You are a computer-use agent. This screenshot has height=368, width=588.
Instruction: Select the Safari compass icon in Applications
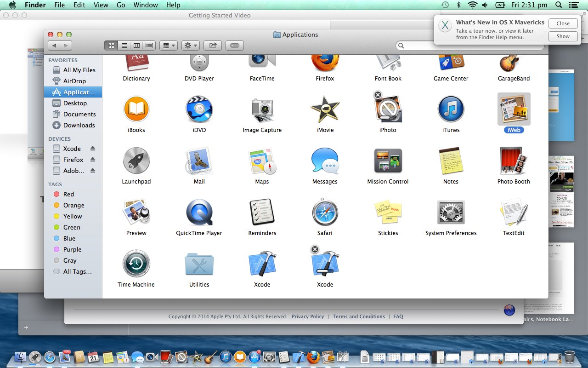325,212
